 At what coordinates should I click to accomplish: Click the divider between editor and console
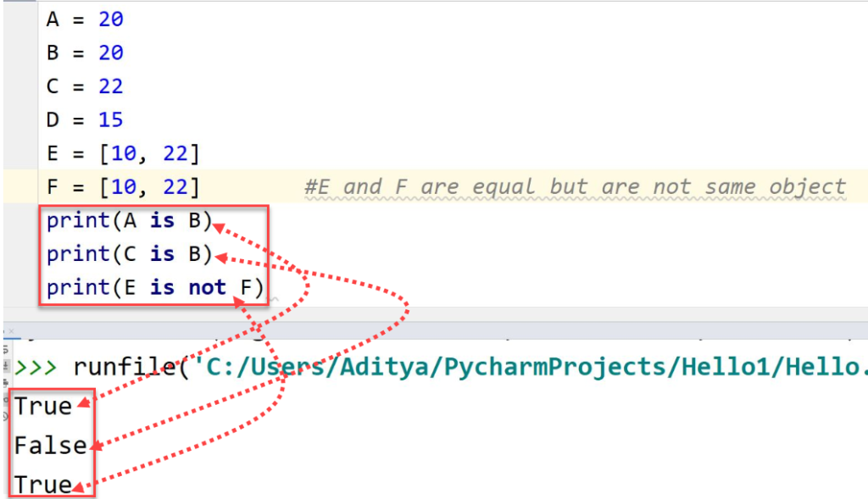coord(436,314)
